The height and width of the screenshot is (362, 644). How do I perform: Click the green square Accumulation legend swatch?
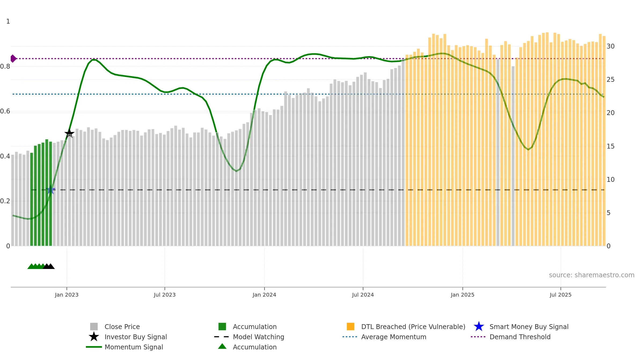[x=222, y=327]
